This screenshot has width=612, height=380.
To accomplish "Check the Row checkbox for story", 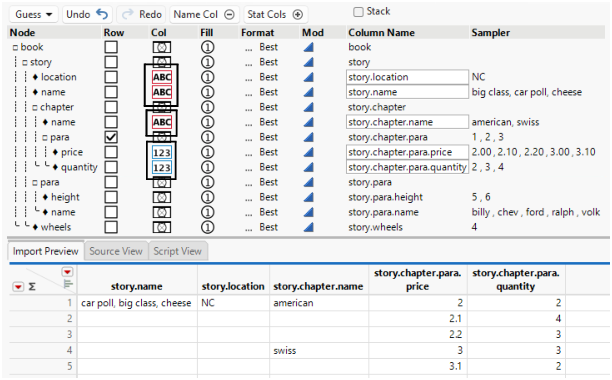I will point(111,62).
